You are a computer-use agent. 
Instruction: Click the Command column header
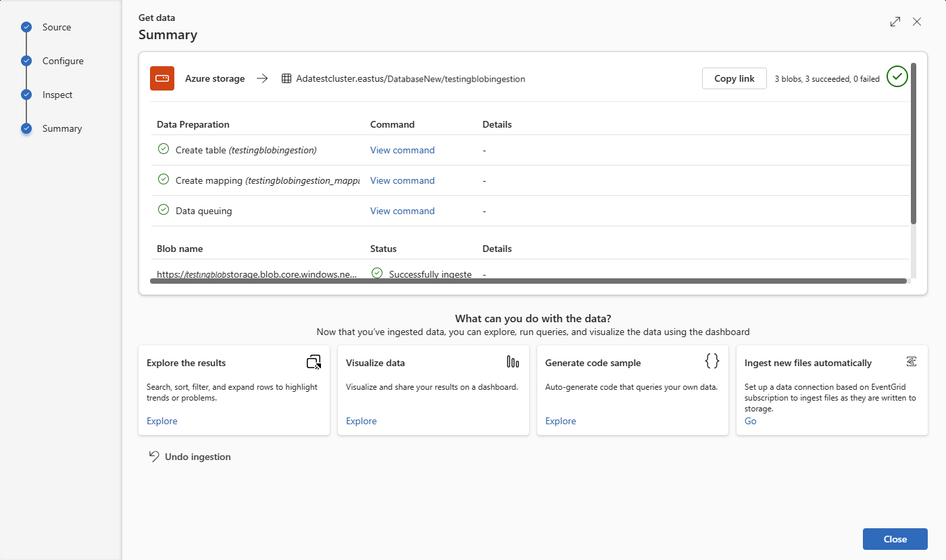click(393, 124)
